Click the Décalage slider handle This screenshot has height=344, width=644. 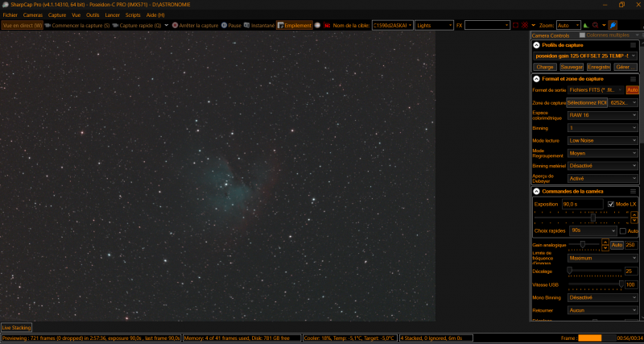point(570,271)
